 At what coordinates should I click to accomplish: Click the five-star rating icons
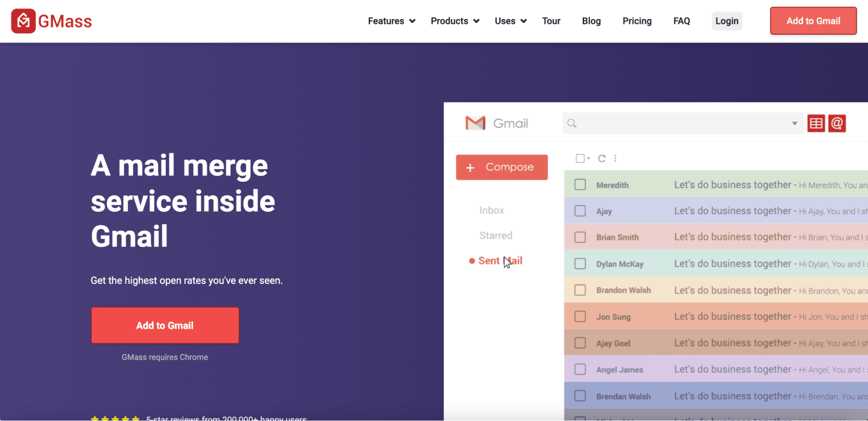pos(115,418)
